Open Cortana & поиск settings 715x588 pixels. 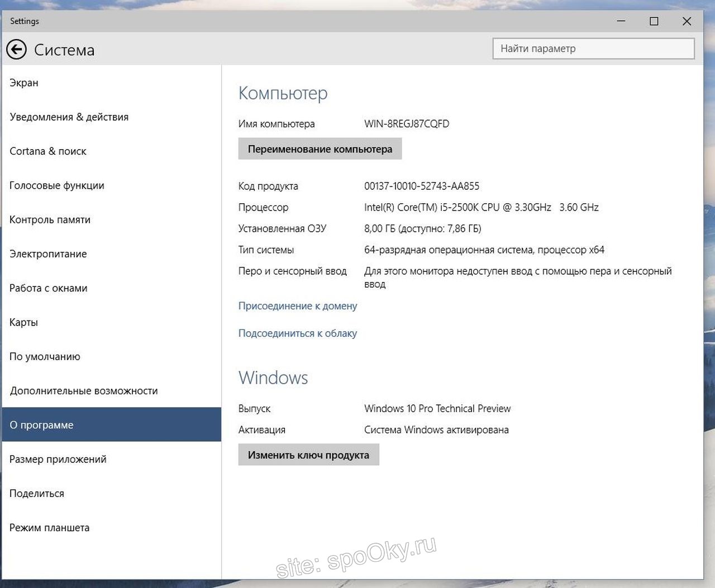tap(112, 151)
